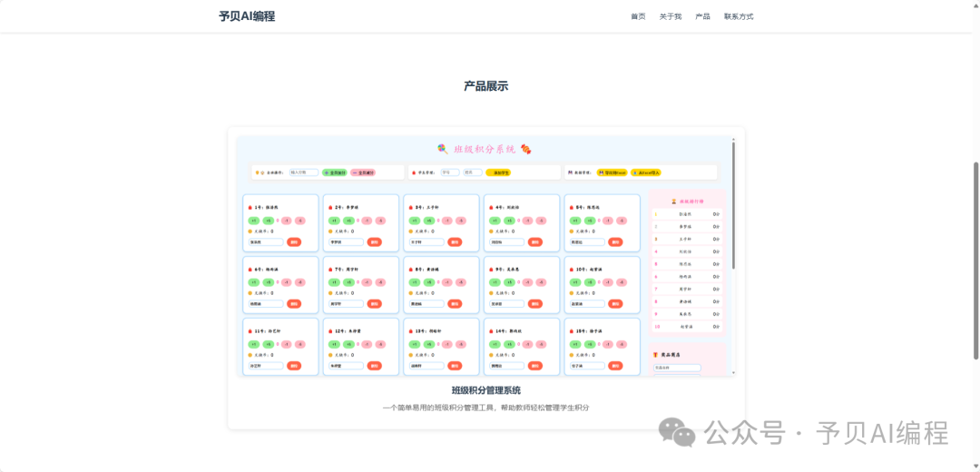Delete student 8号 with red button
This screenshot has width=980, height=472.
coord(455,304)
